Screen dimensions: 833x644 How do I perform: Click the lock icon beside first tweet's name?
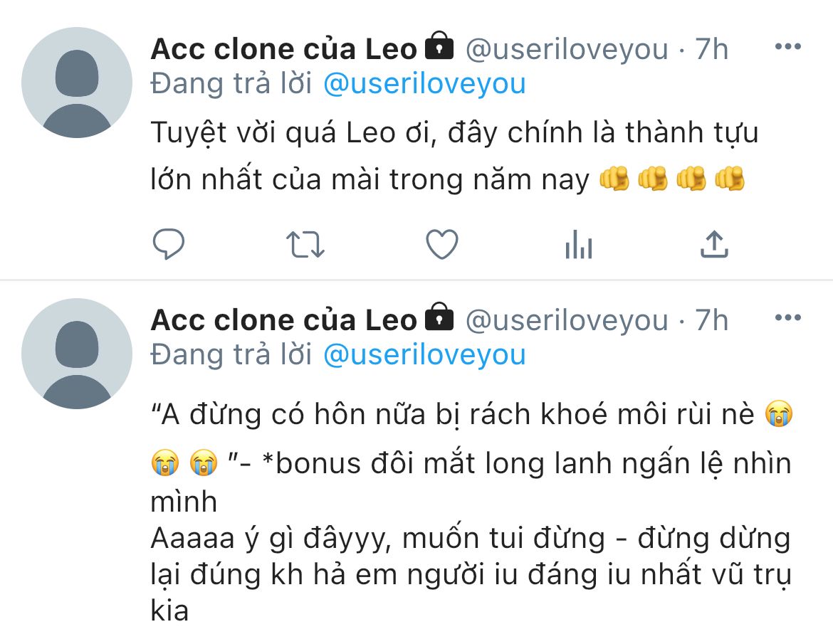[439, 47]
